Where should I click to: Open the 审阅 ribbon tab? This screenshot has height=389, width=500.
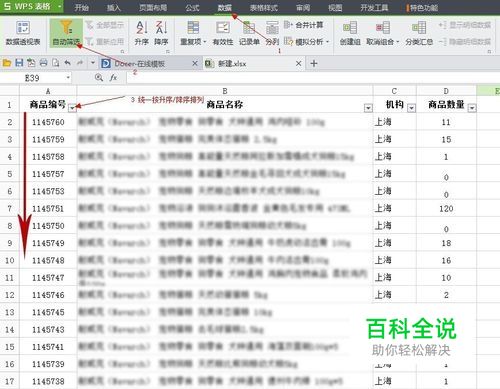point(303,7)
